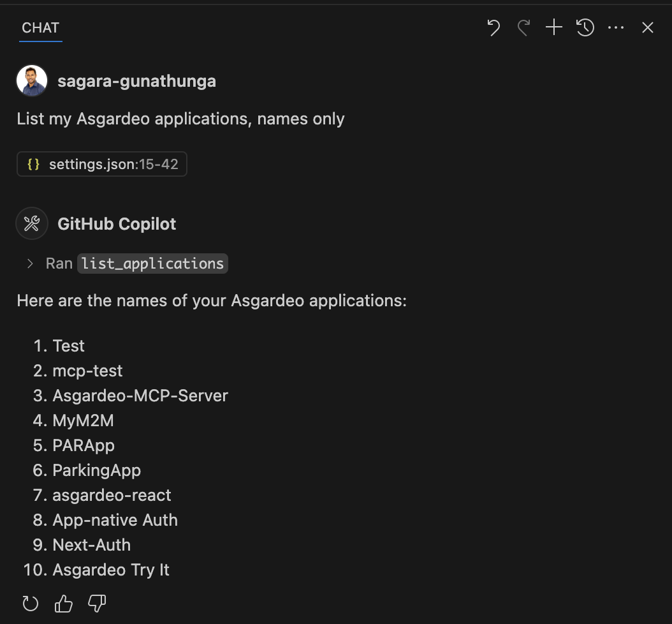Click the Asgardeo-MCP-Server list entry
Screen dimensions: 672x624
point(140,396)
